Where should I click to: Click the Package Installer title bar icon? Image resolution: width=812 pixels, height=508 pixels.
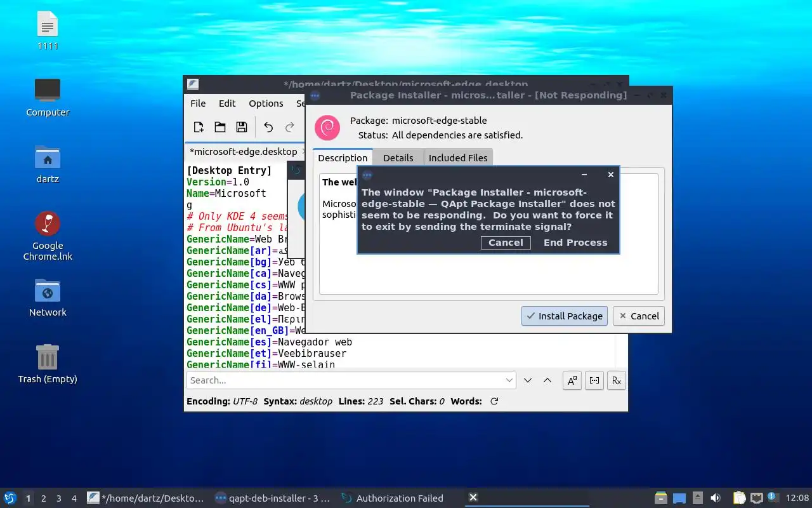[314, 95]
